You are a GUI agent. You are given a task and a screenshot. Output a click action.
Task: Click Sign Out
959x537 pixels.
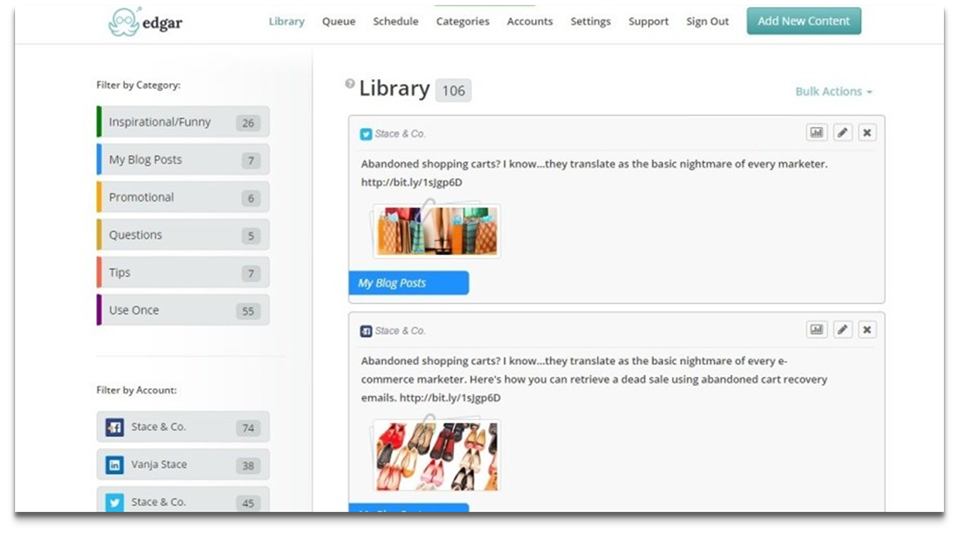click(x=707, y=21)
